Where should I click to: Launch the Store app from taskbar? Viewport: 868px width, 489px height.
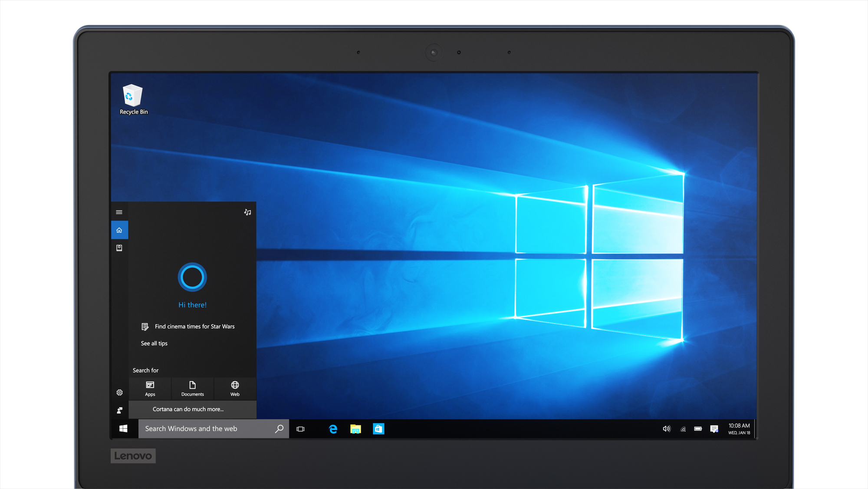click(x=378, y=429)
